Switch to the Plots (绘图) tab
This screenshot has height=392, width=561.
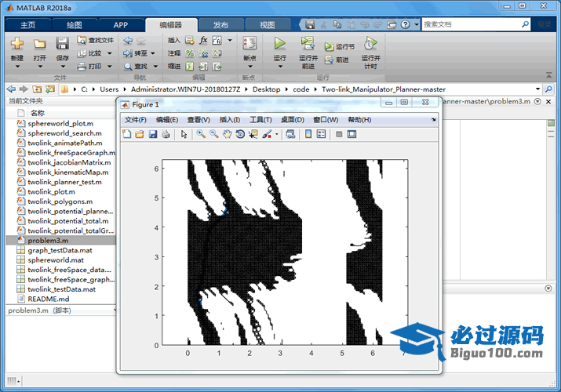tap(75, 25)
